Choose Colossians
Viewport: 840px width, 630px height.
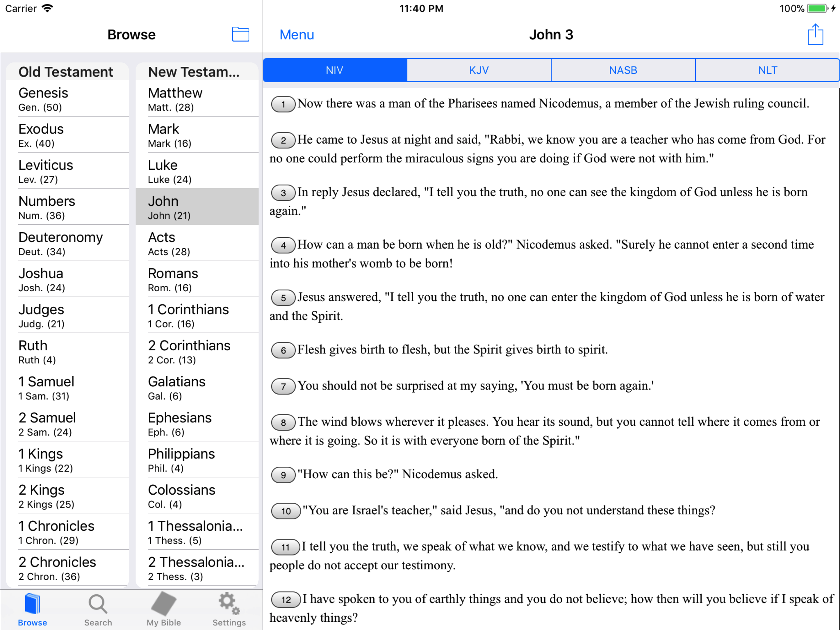click(197, 496)
